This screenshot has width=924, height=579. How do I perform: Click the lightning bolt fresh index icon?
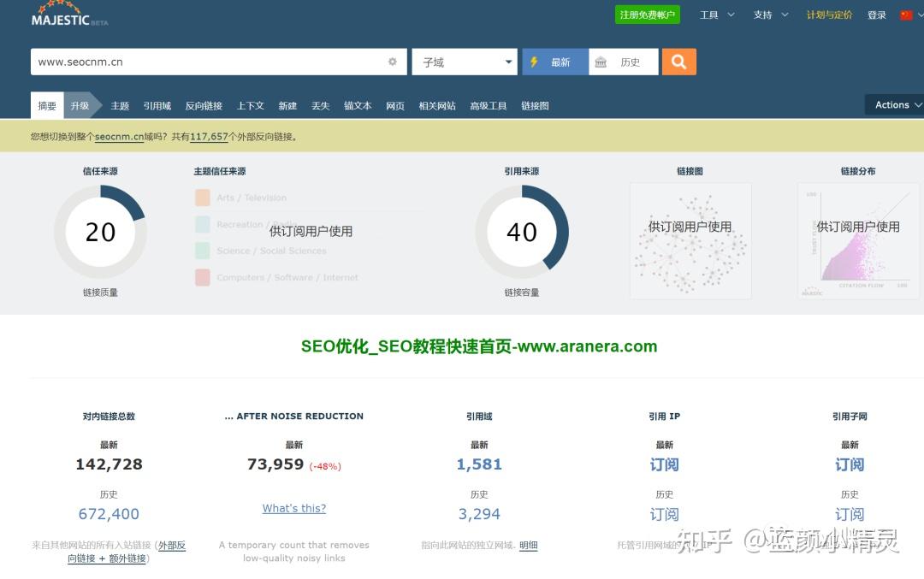pyautogui.click(x=534, y=62)
